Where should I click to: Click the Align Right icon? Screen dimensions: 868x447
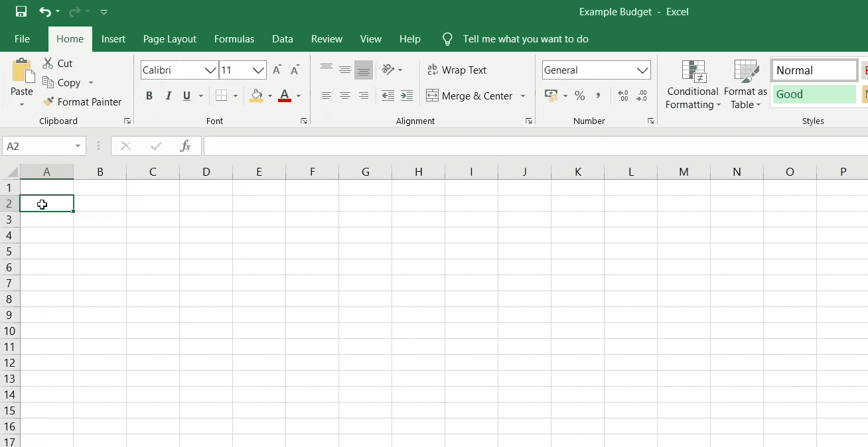(x=364, y=96)
